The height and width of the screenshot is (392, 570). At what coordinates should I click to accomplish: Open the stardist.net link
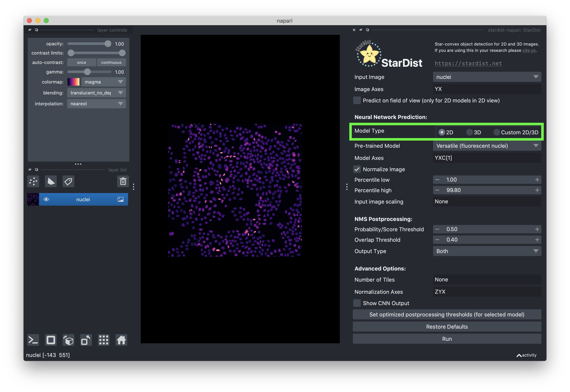point(468,63)
